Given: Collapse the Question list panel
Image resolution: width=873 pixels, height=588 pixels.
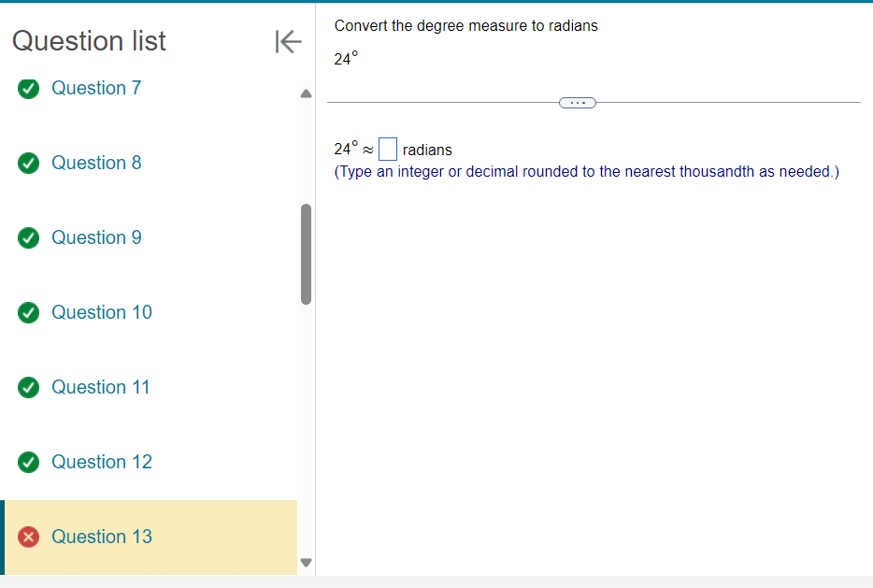Looking at the screenshot, I should tap(287, 41).
